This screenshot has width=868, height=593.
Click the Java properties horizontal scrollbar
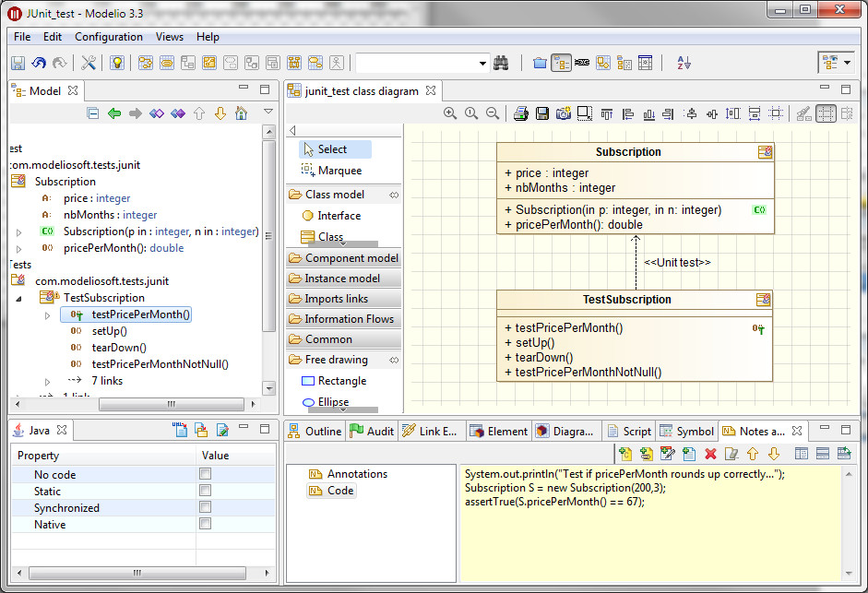pyautogui.click(x=137, y=573)
